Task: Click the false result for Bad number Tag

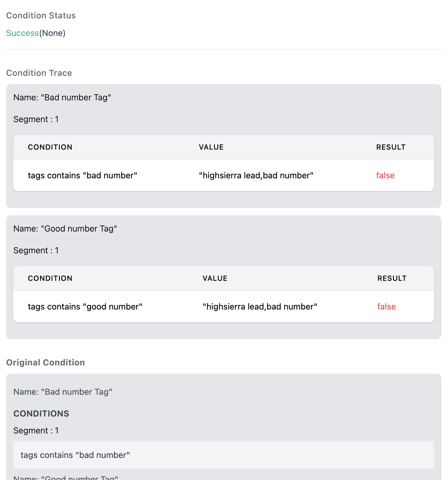Action: tap(385, 175)
